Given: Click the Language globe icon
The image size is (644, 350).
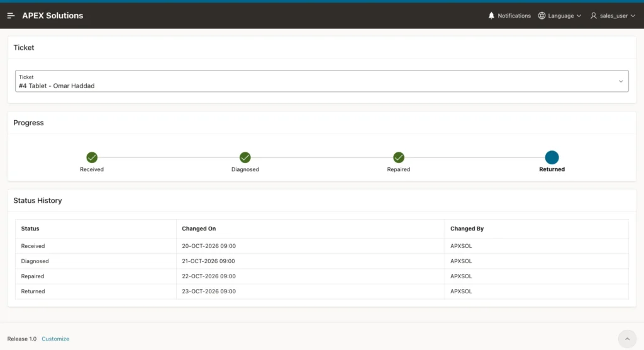Looking at the screenshot, I should pyautogui.click(x=541, y=16).
